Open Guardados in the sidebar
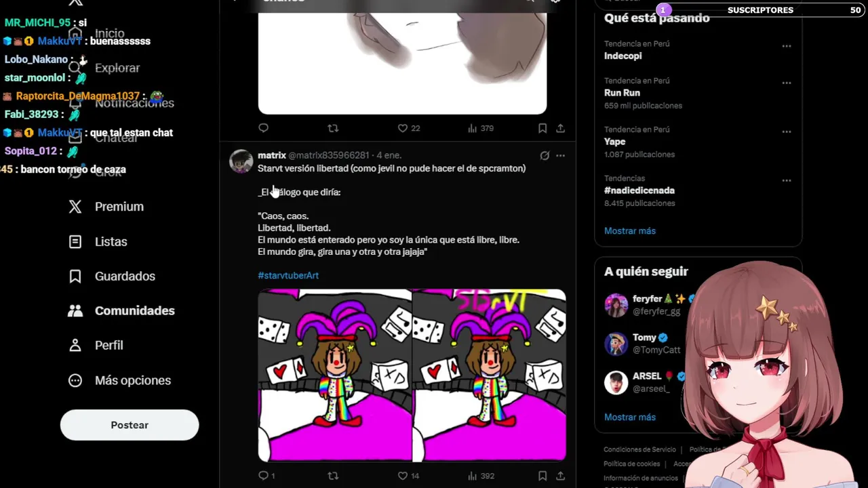The height and width of the screenshot is (488, 868). click(112, 276)
